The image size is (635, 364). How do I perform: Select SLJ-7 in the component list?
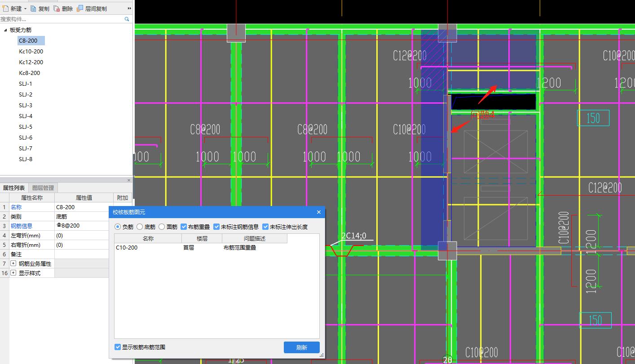pos(26,149)
